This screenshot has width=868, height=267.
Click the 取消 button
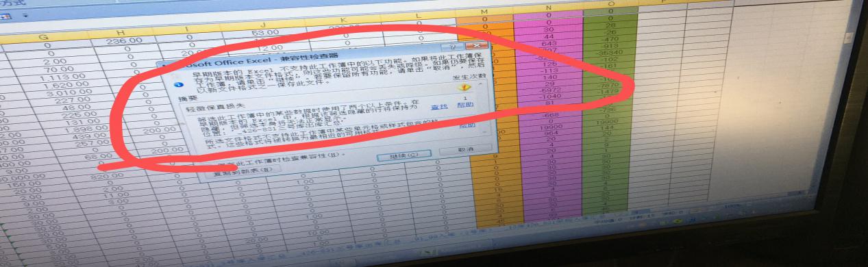coord(466,150)
